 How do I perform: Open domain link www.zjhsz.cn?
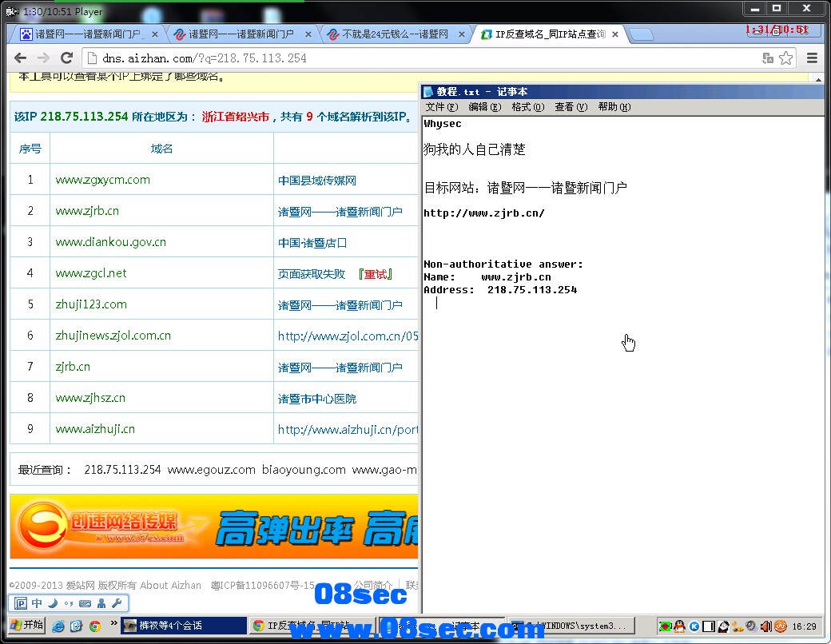(x=90, y=398)
